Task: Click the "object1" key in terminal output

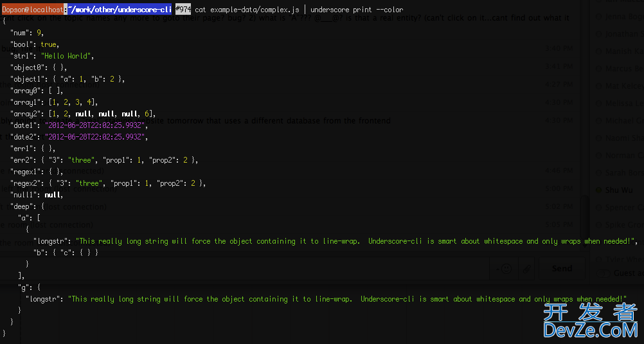Action: 26,79
